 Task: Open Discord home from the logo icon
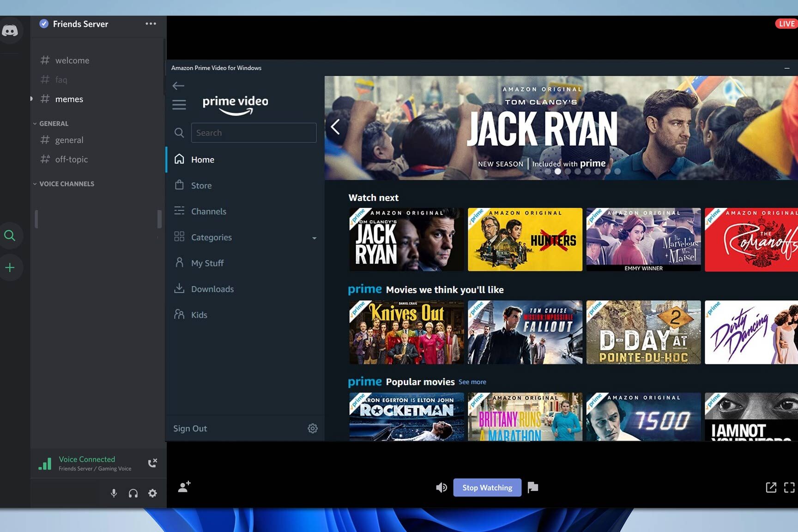point(10,30)
